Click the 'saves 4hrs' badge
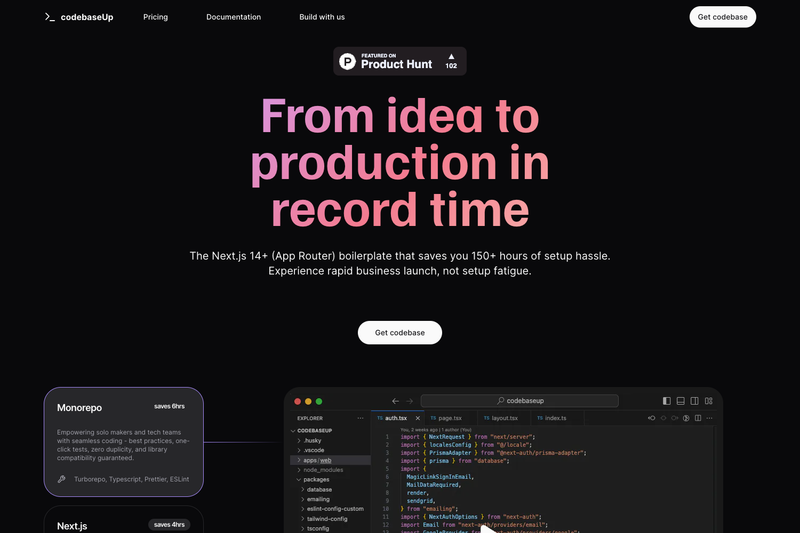800x533 pixels. point(169,524)
